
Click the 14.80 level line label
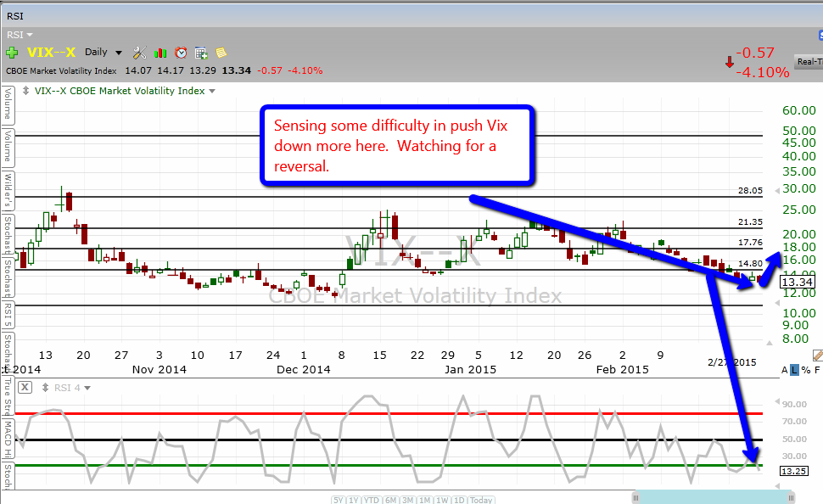click(750, 264)
